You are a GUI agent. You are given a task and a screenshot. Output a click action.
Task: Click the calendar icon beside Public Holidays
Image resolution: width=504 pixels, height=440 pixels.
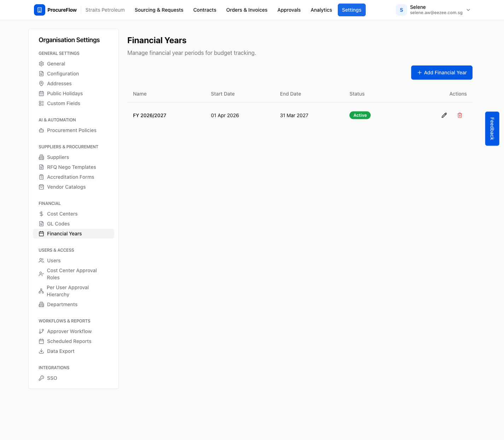pyautogui.click(x=41, y=93)
